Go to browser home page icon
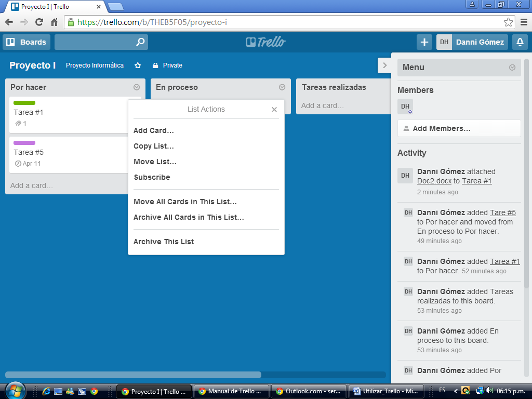 (x=54, y=22)
